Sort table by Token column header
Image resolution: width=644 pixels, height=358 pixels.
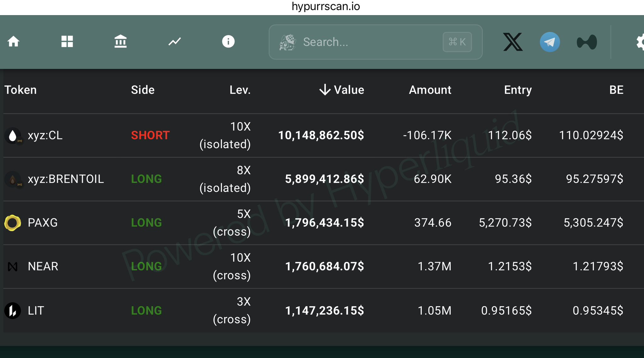point(20,90)
